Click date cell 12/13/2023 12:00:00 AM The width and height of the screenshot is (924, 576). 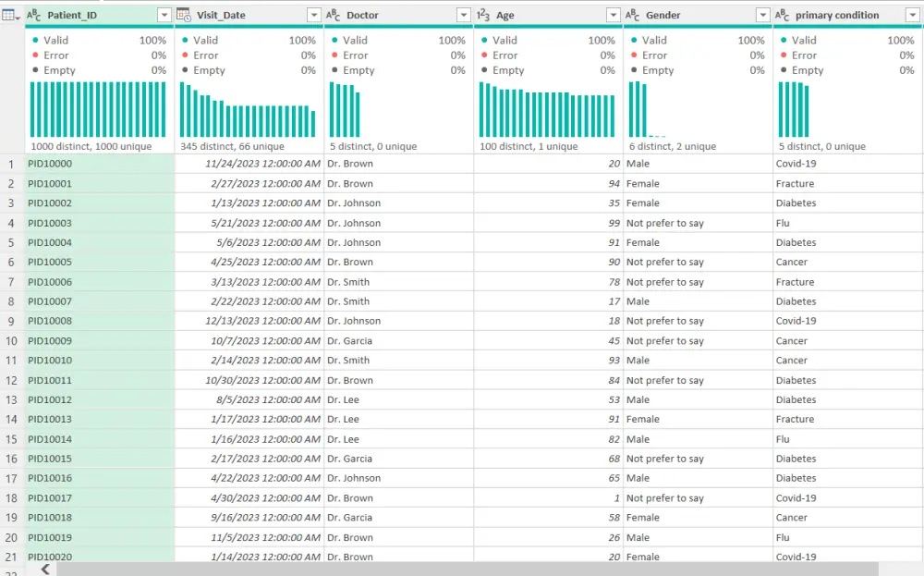[x=249, y=321]
